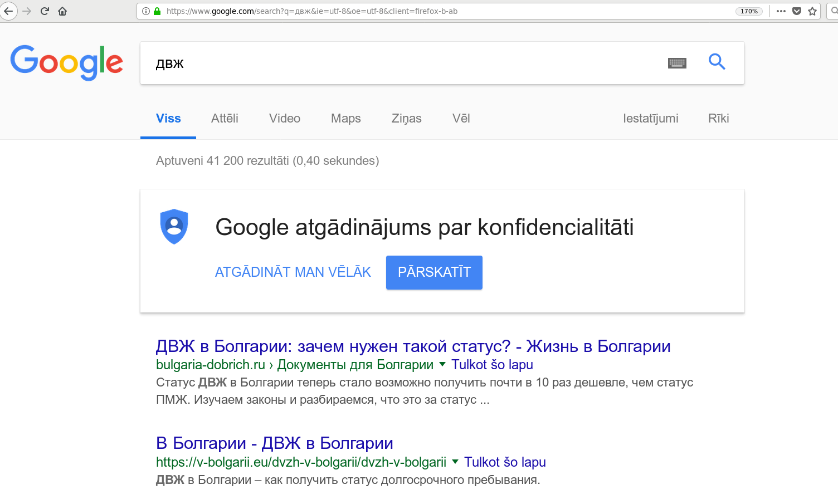The width and height of the screenshot is (838, 504).
Task: Click the Aptuveni 41 200 rezultāti text
Action: coord(267,161)
